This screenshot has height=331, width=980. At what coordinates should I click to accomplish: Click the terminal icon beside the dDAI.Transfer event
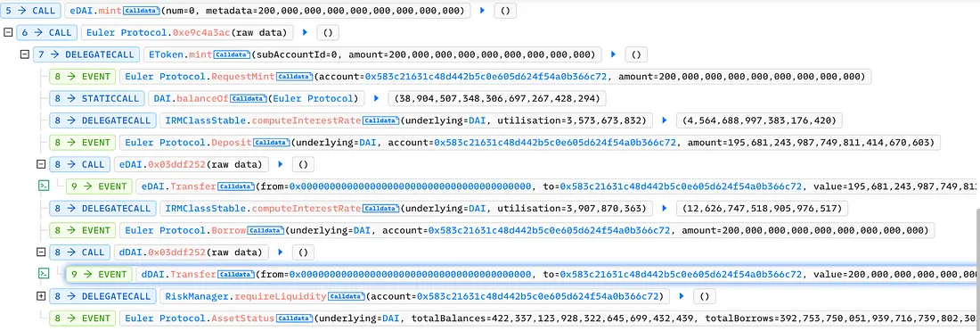pyautogui.click(x=45, y=274)
